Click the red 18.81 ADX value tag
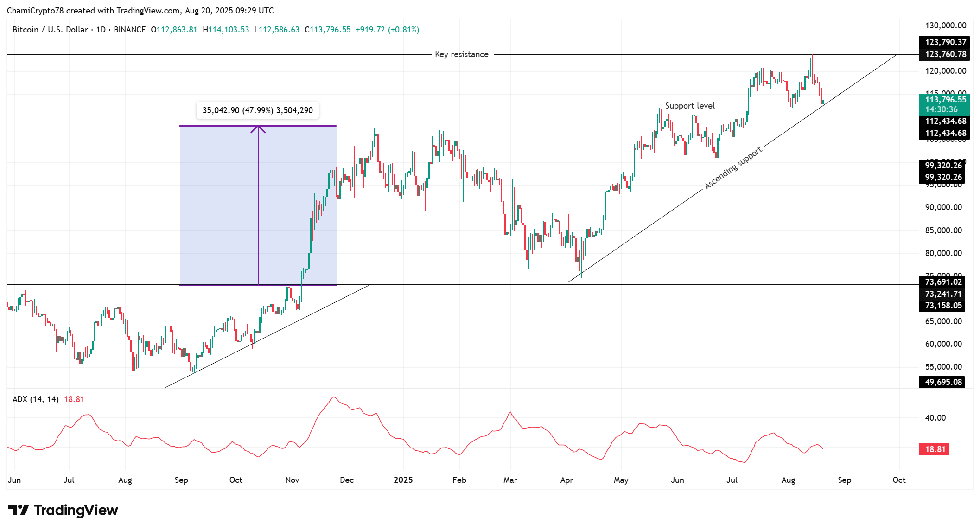980x531 pixels. click(x=935, y=449)
